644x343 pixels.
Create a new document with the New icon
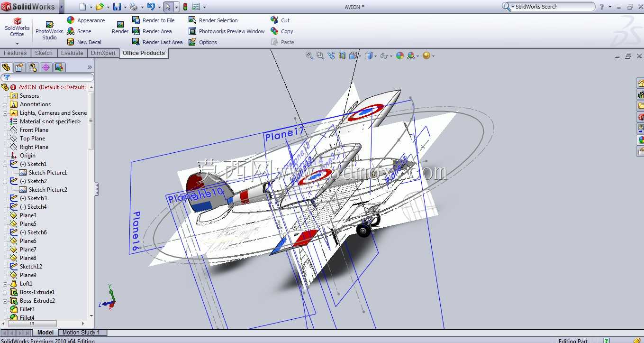click(83, 7)
